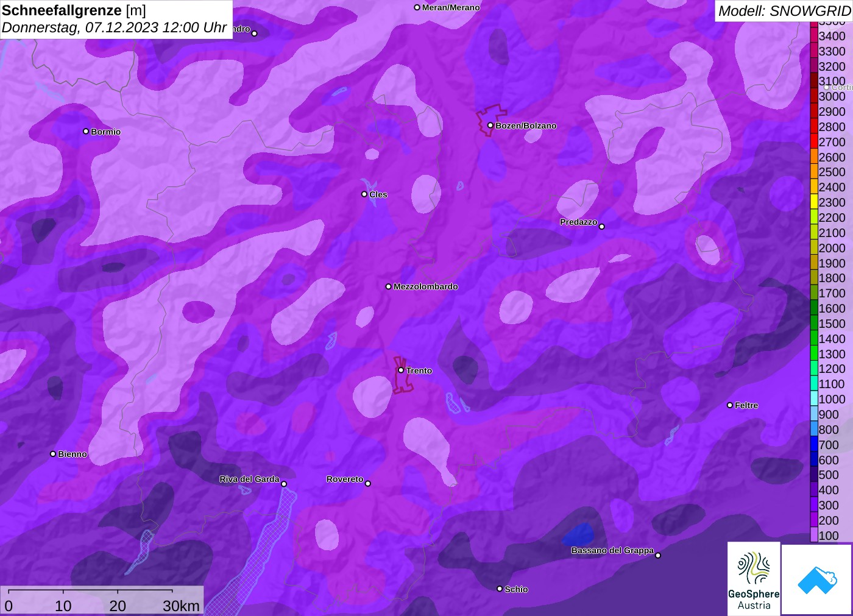The image size is (853, 616).
Task: Click the Mezzolombardo label text
Action: [426, 286]
